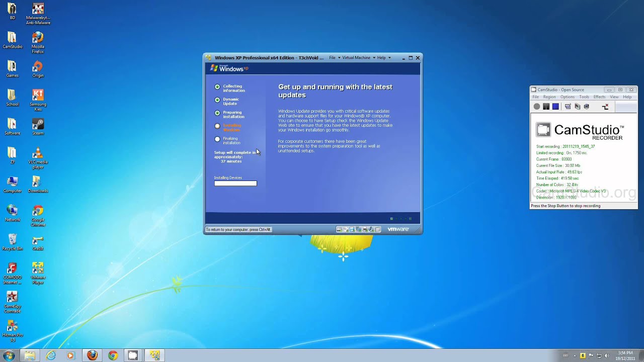Viewport: 644px width, 362px height.
Task: Select the GameSpy Comrade desktop icon
Action: tap(12, 302)
